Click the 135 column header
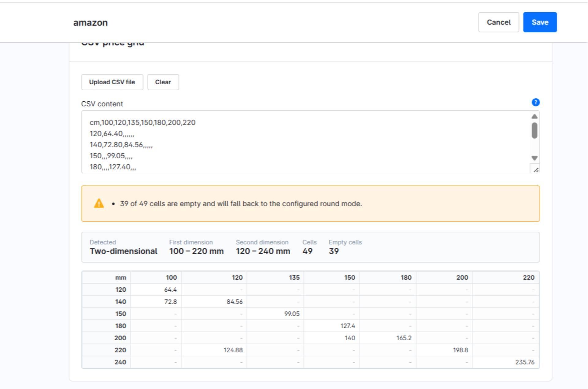588x389 pixels. [x=275, y=278]
